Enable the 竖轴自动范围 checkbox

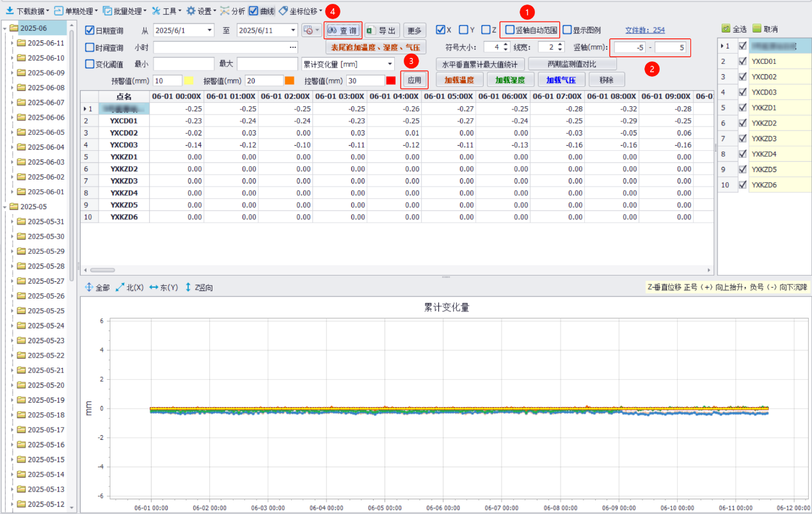[x=509, y=30]
